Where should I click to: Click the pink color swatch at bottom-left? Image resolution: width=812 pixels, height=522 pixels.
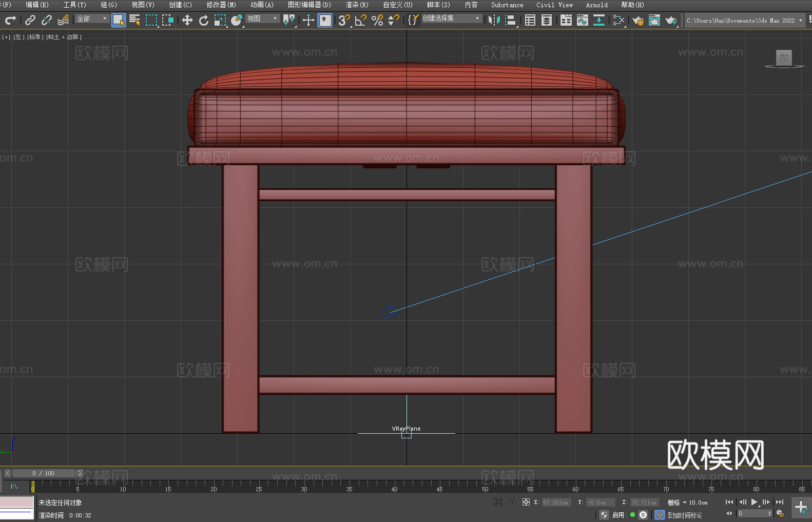tap(17, 501)
